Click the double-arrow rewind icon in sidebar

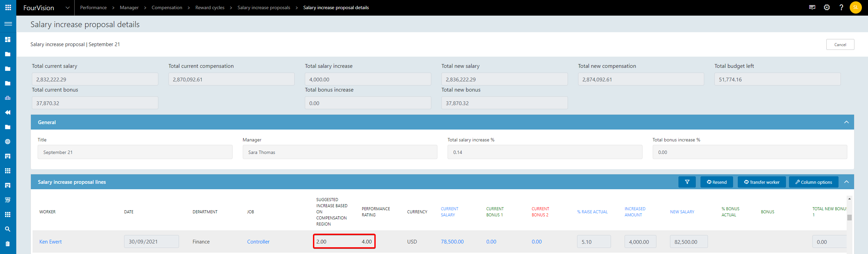[x=8, y=112]
